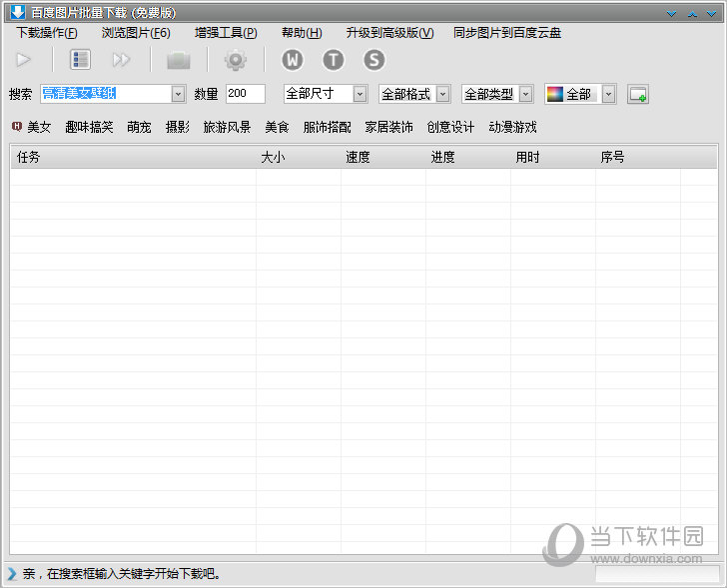The height and width of the screenshot is (588, 727).
Task: Select the 美女 category link
Action: coord(39,127)
